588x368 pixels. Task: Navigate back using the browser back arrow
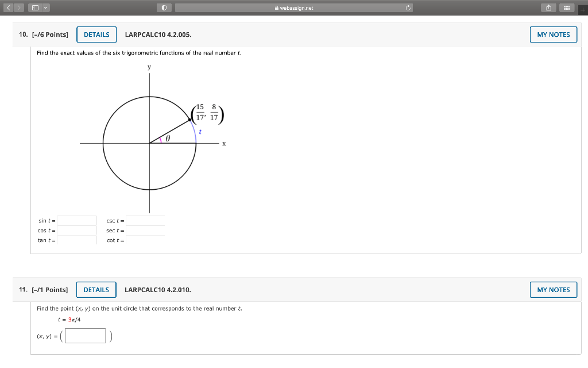click(7, 7)
